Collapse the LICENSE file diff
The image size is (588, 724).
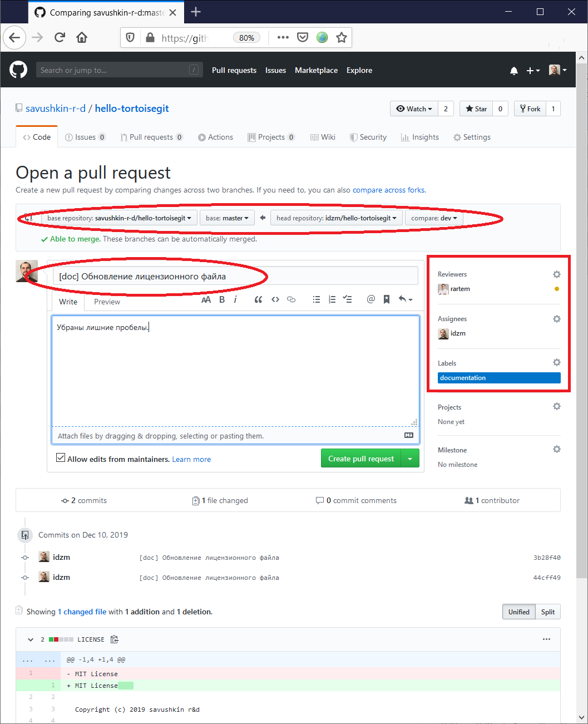(x=31, y=639)
